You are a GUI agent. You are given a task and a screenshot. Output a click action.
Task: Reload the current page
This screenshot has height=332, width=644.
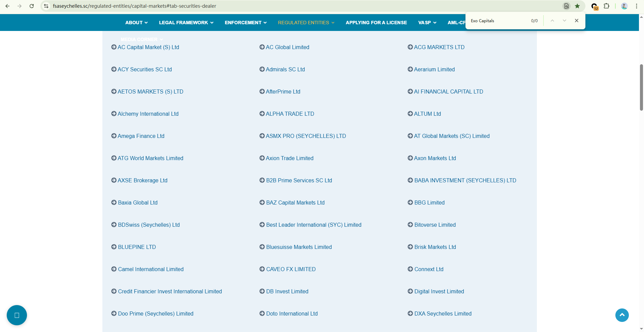coord(32,6)
